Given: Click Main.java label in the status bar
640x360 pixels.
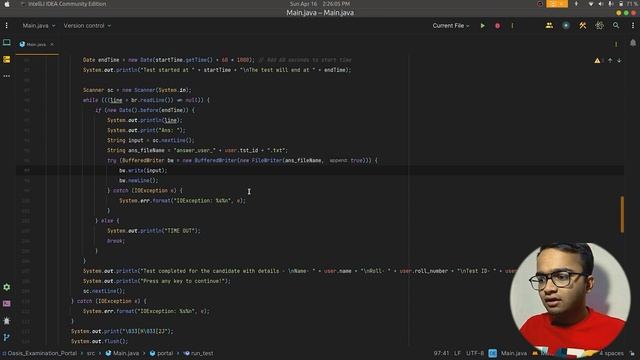Looking at the screenshot, I should click(513, 353).
